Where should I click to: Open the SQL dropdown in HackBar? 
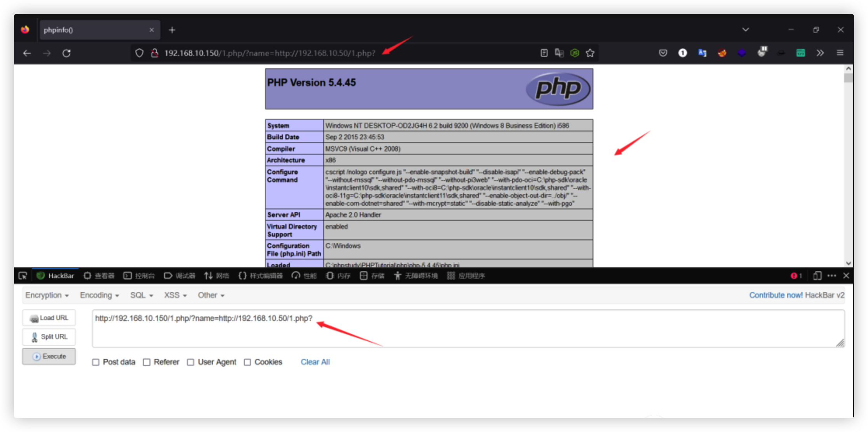coord(141,295)
